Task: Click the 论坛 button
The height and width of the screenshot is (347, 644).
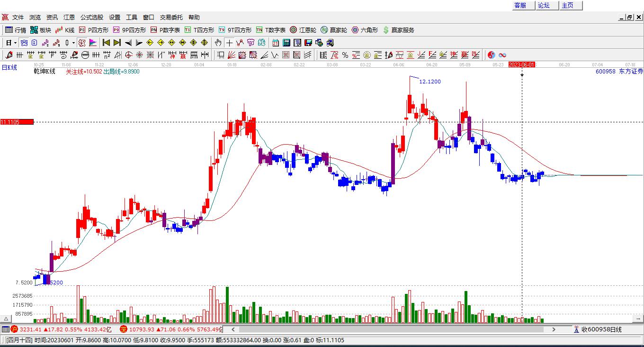Action: click(x=547, y=5)
